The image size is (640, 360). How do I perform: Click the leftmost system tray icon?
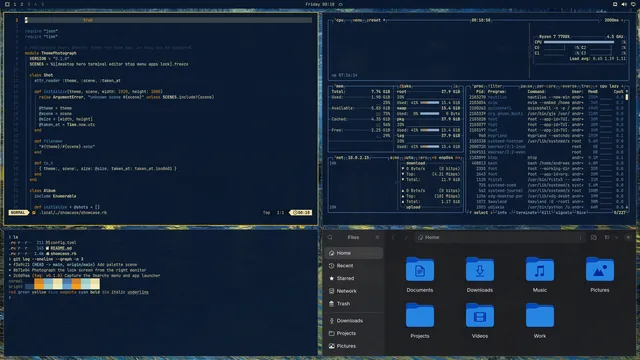tap(615, 4)
